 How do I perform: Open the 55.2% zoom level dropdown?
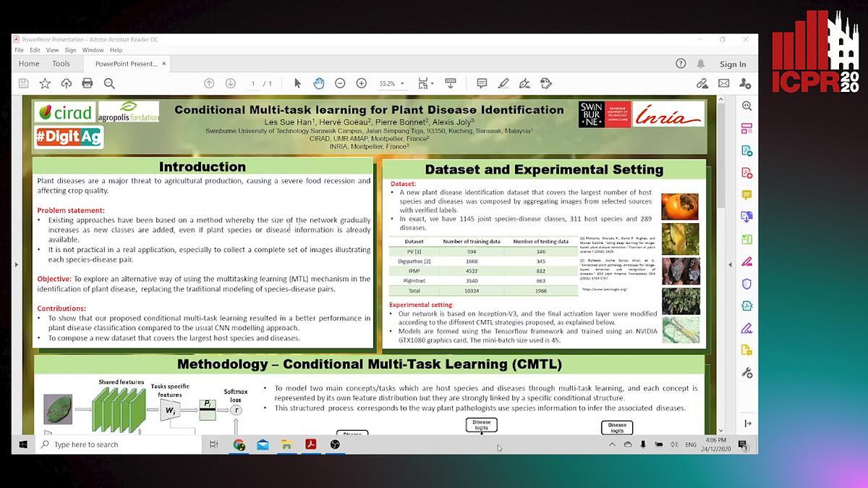(391, 83)
